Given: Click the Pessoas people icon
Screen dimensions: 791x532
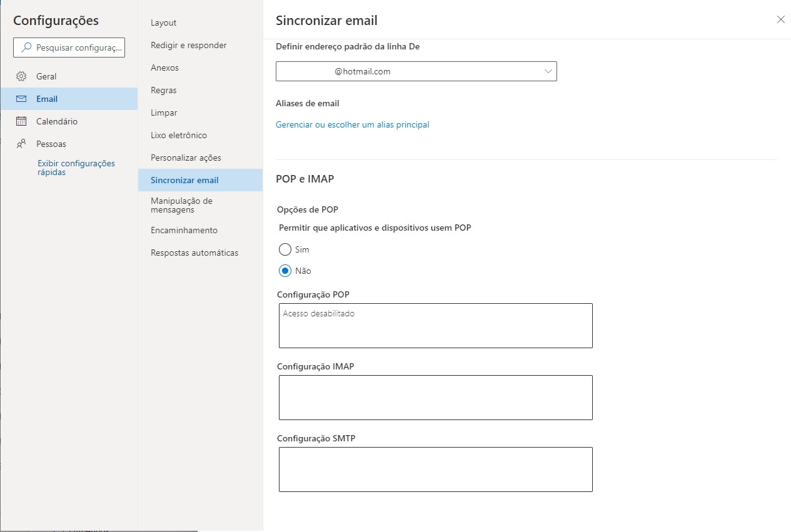Looking at the screenshot, I should pos(21,144).
